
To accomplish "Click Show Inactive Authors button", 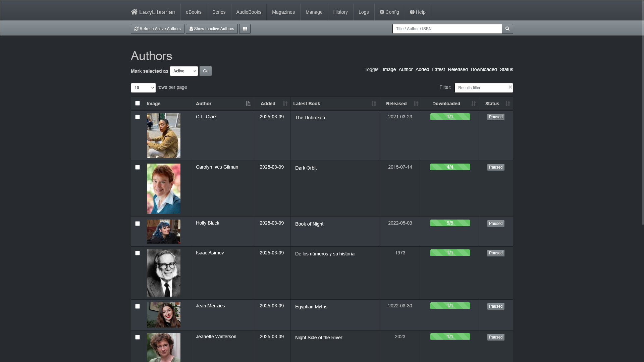I will tap(212, 29).
